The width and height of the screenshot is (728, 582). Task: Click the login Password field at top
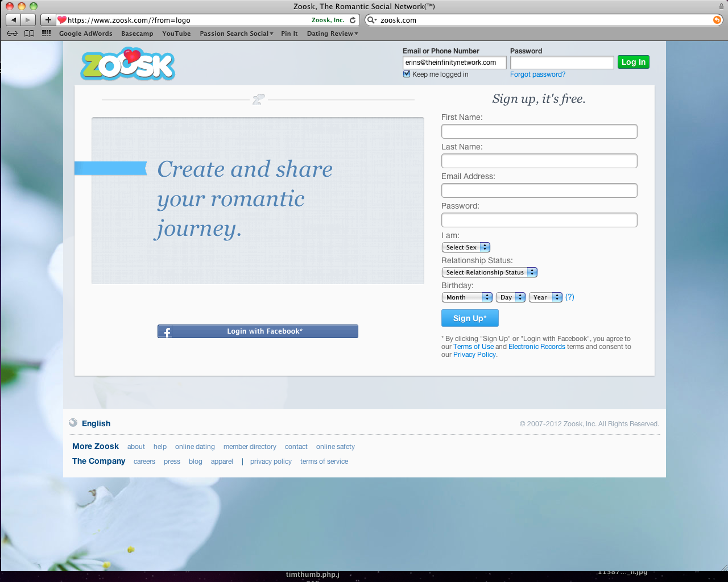pyautogui.click(x=562, y=63)
